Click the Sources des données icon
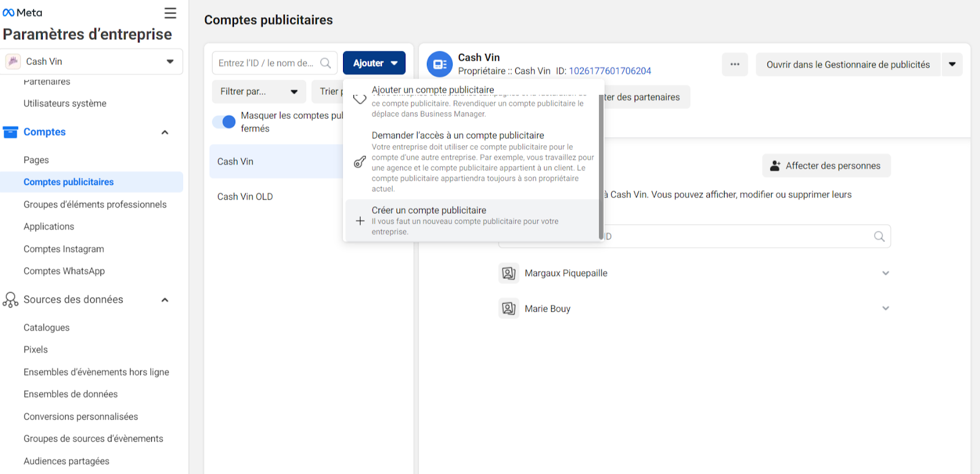This screenshot has height=474, width=980. coord(10,299)
